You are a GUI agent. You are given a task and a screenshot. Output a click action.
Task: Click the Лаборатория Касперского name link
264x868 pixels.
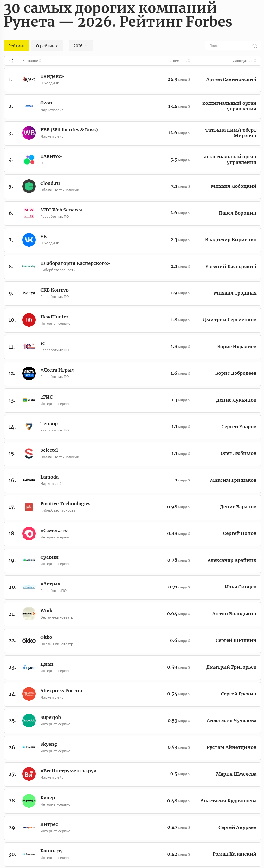click(75, 264)
